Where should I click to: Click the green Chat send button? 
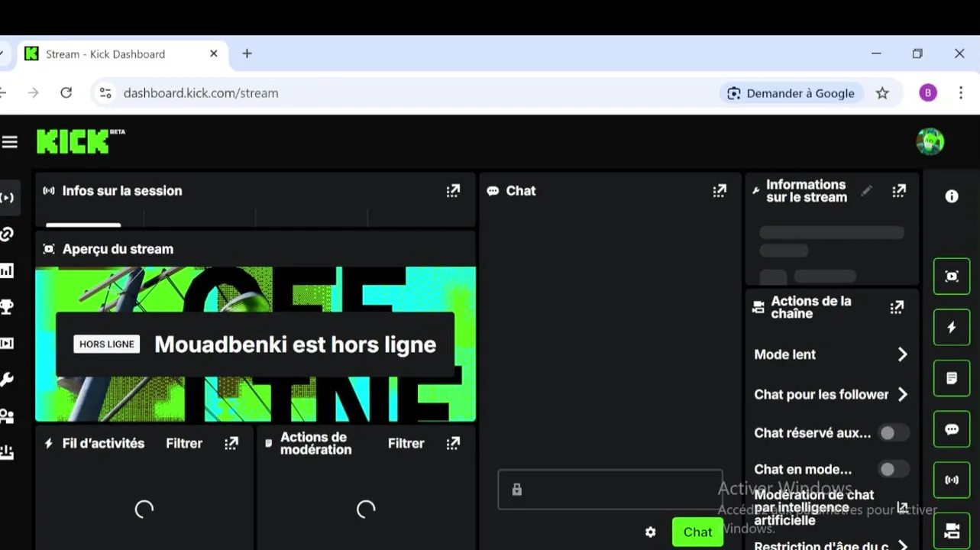[x=697, y=532]
